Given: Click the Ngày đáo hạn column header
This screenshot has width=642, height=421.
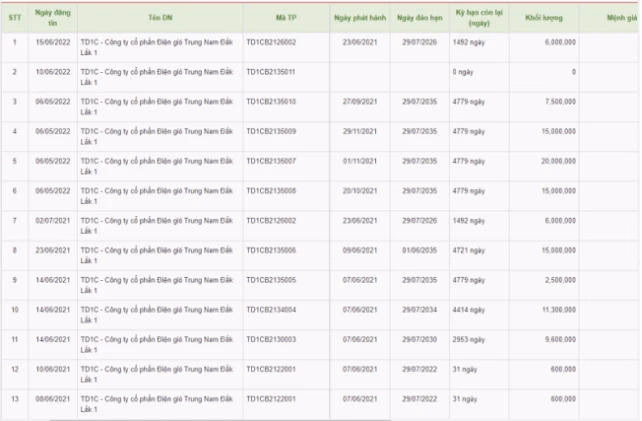Looking at the screenshot, I should (x=418, y=18).
